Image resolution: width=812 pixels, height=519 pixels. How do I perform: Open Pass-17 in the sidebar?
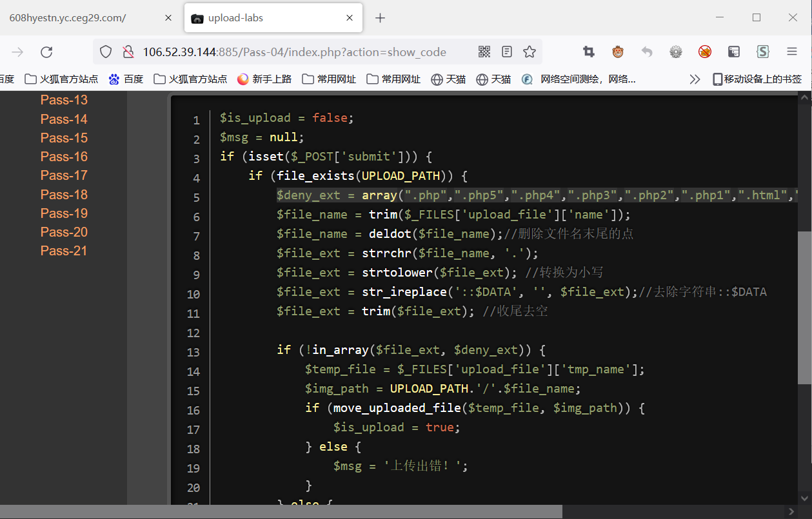coord(64,175)
